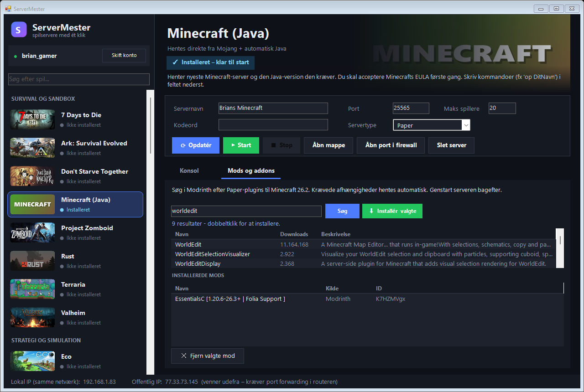The height and width of the screenshot is (392, 584).
Task: Select the Mods og addons tab
Action: point(251,171)
